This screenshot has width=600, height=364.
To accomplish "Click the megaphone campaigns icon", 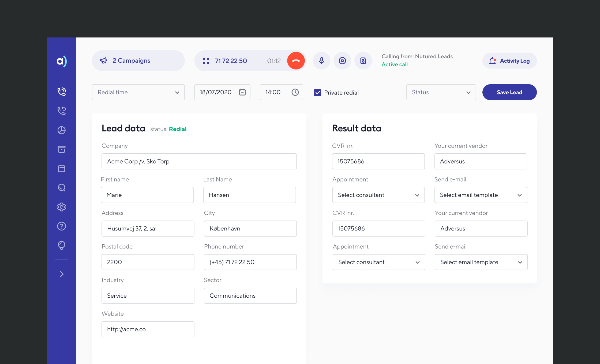I will [104, 61].
